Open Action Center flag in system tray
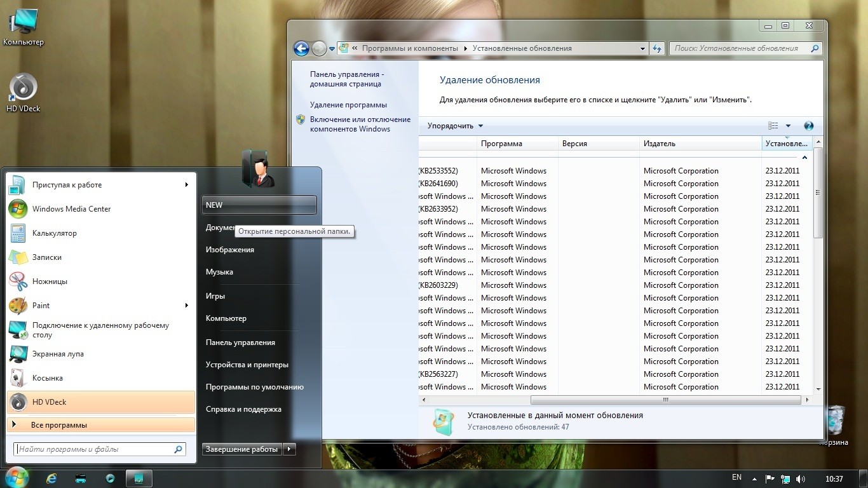The height and width of the screenshot is (488, 868). click(x=770, y=478)
